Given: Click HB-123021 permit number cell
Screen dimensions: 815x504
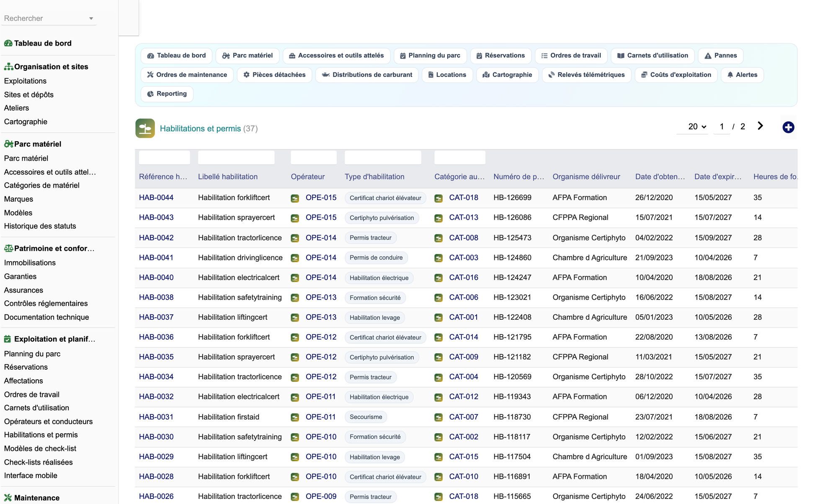Looking at the screenshot, I should pyautogui.click(x=512, y=297).
